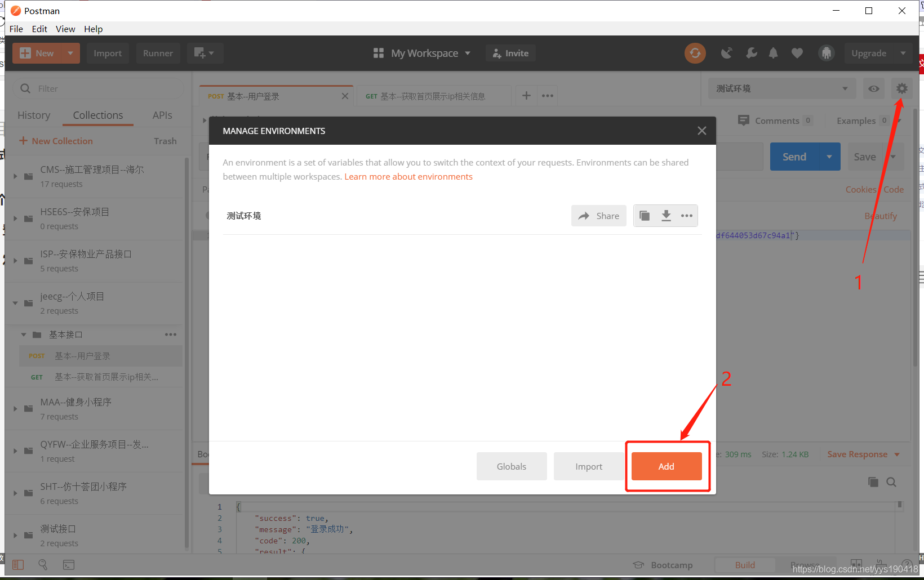Duplicate the 测试环境 environment

(x=645, y=216)
